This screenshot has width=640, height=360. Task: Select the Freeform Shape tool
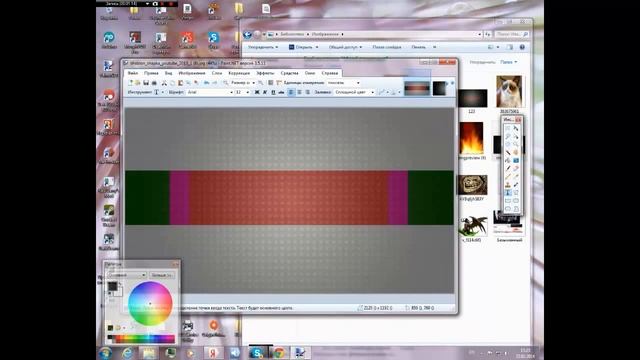[516, 209]
